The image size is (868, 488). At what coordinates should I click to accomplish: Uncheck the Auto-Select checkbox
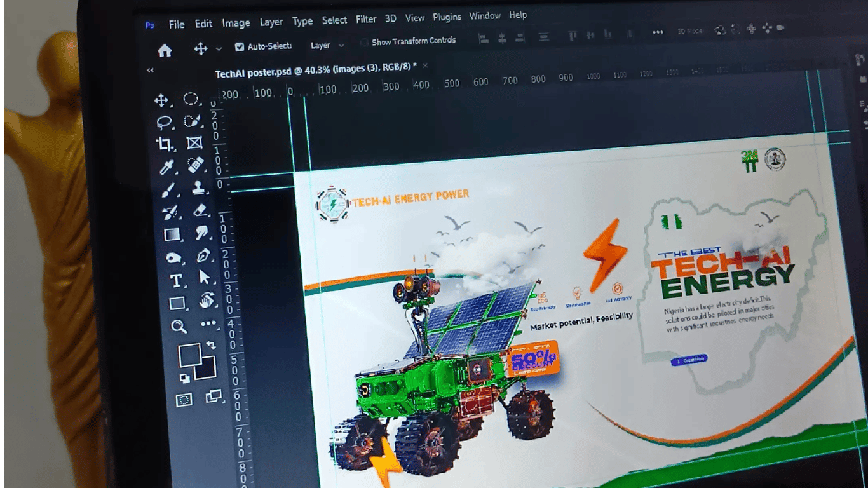240,46
